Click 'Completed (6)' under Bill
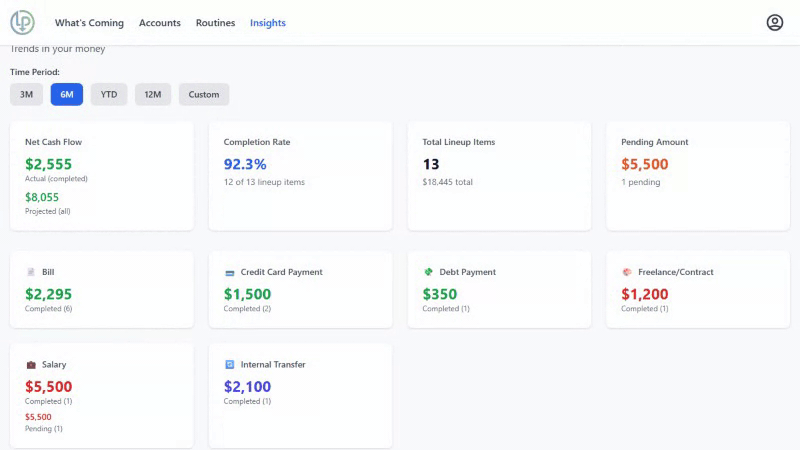Image resolution: width=800 pixels, height=450 pixels. (48, 309)
